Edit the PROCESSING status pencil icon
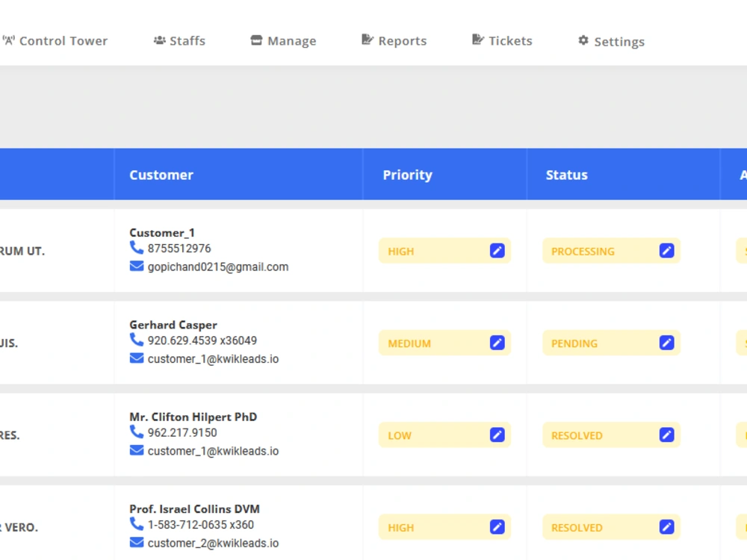747x560 pixels. 666,250
